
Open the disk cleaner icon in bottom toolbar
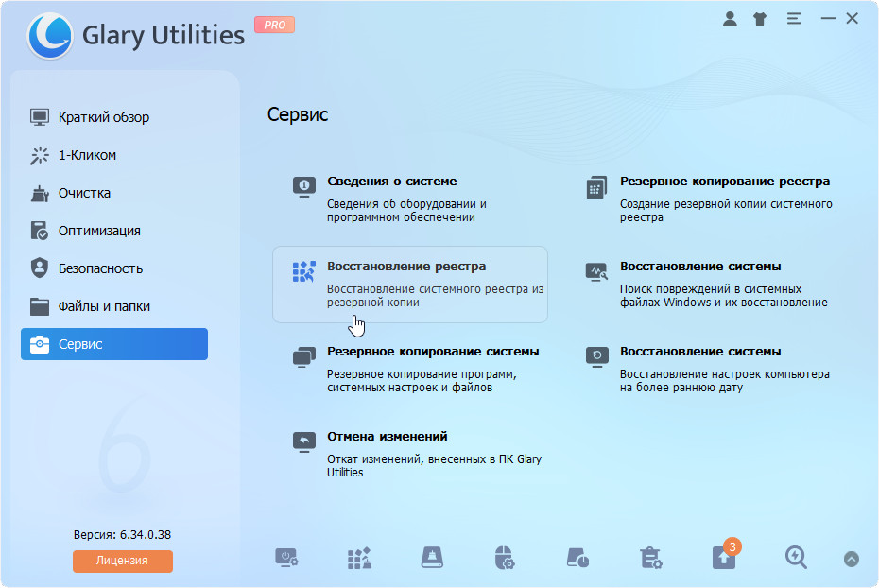(x=432, y=559)
